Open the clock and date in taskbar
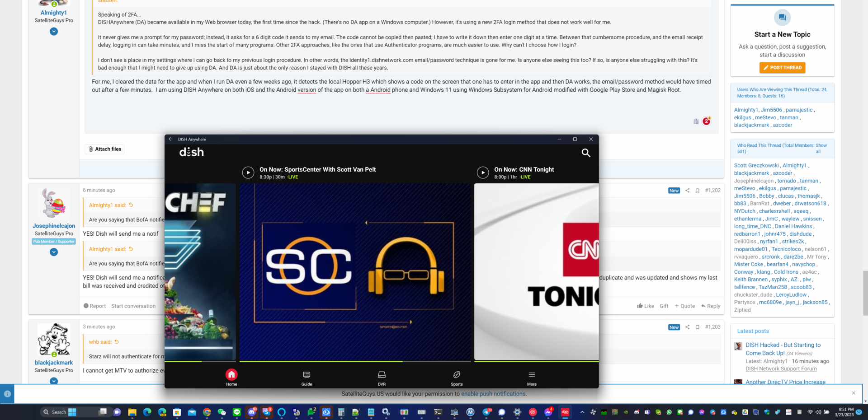Image resolution: width=868 pixels, height=420 pixels. point(844,412)
